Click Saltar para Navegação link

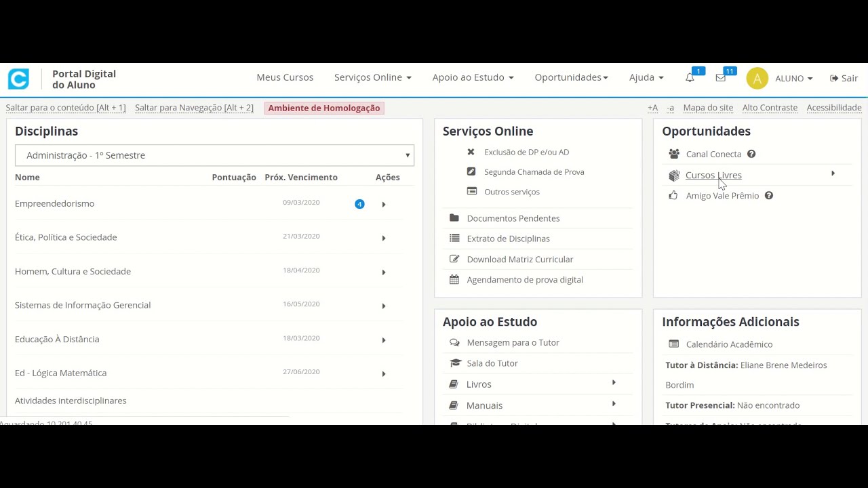tap(194, 108)
